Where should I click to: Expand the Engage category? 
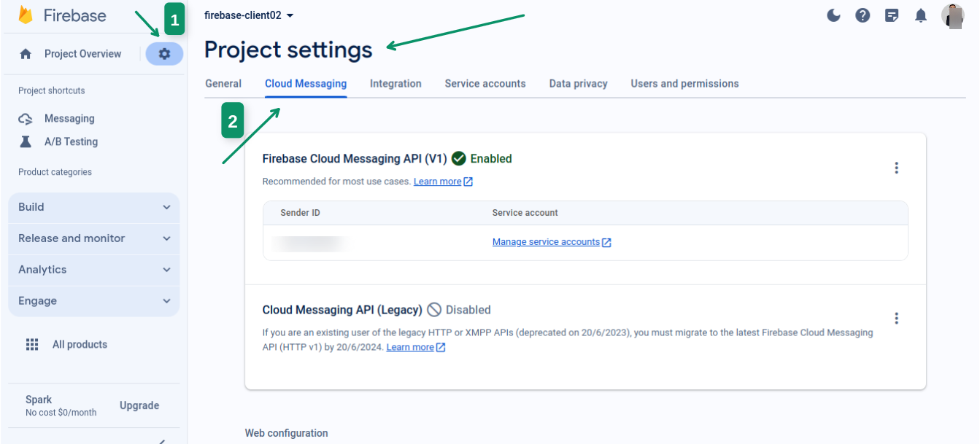[94, 301]
